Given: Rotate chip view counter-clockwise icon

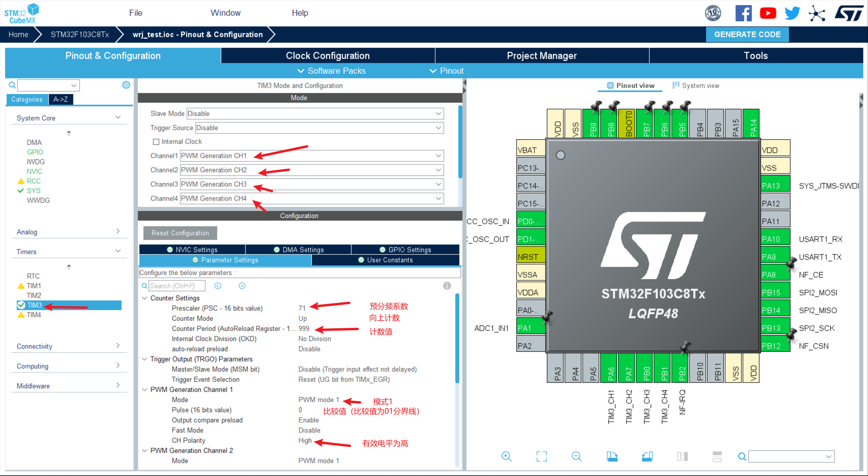Looking at the screenshot, I should pyautogui.click(x=647, y=456).
